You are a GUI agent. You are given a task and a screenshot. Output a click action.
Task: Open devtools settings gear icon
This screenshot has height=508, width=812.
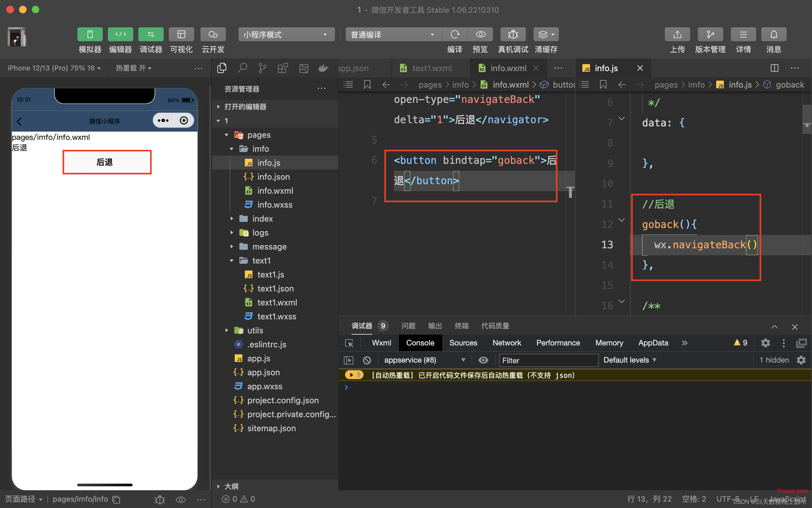[765, 343]
